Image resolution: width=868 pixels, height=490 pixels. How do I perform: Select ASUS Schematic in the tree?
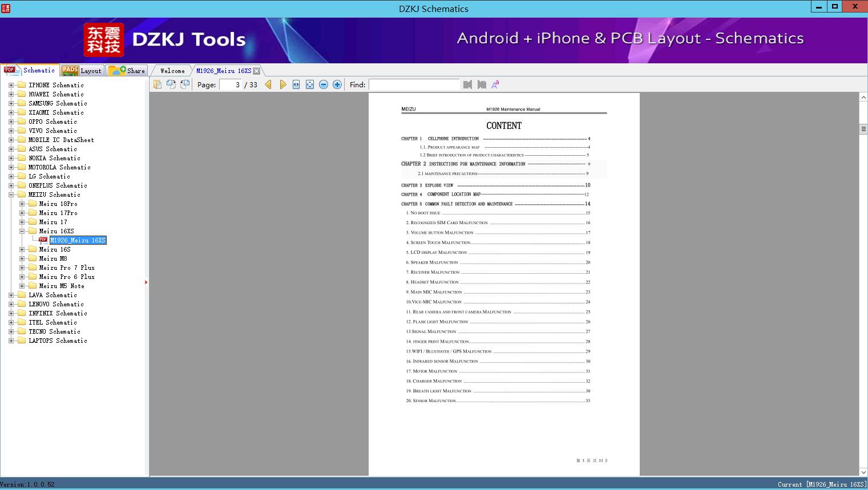[x=53, y=149]
